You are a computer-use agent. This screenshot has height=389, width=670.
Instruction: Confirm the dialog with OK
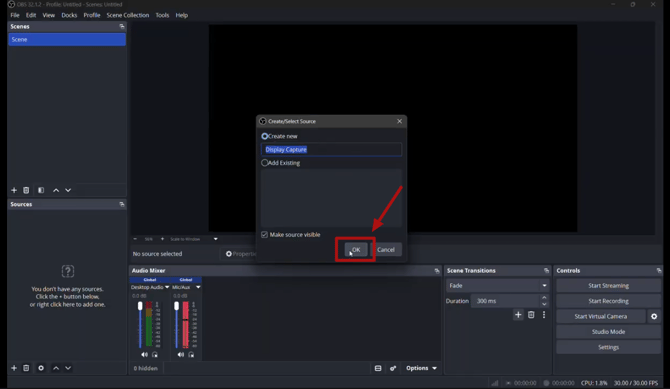point(356,250)
